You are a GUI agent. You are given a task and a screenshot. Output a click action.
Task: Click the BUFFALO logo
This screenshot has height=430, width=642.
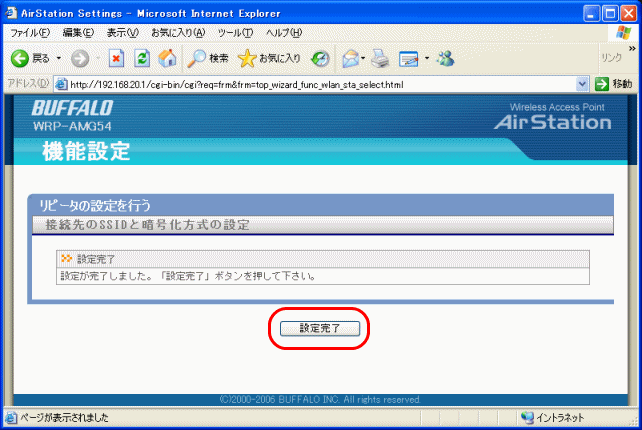click(x=72, y=108)
